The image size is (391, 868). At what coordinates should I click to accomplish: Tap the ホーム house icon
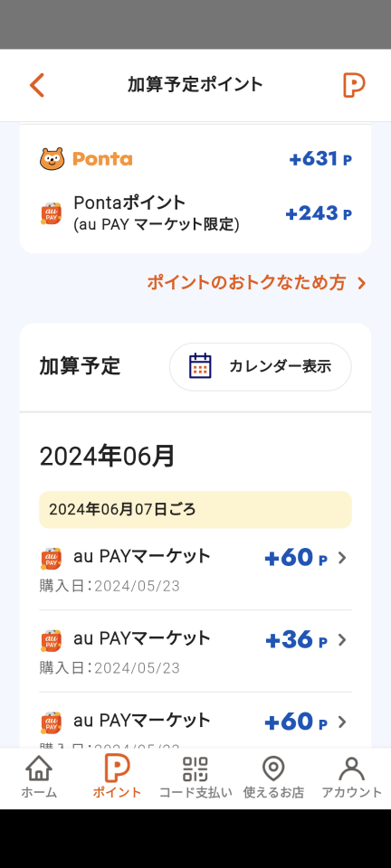[x=39, y=769]
